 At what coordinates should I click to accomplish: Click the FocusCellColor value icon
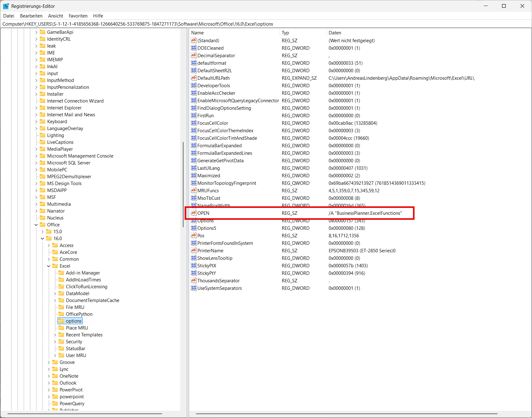click(194, 123)
